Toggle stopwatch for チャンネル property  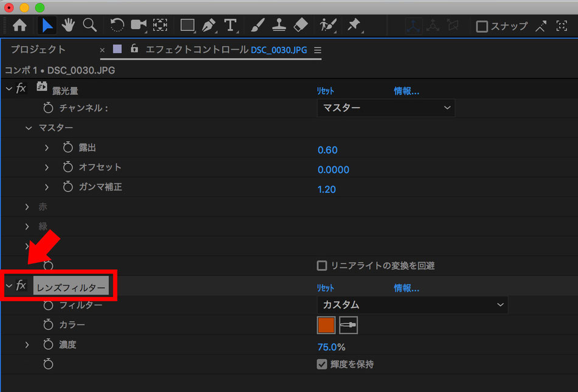48,108
